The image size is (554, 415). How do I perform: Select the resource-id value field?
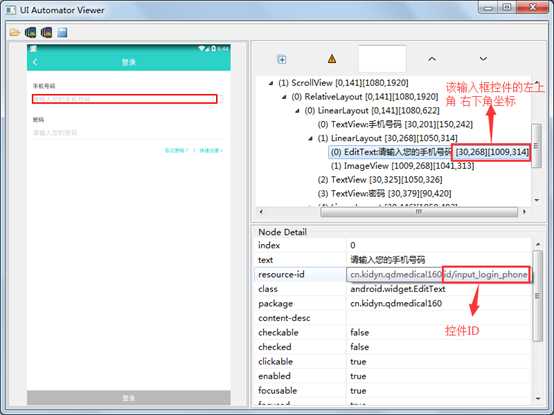(438, 274)
